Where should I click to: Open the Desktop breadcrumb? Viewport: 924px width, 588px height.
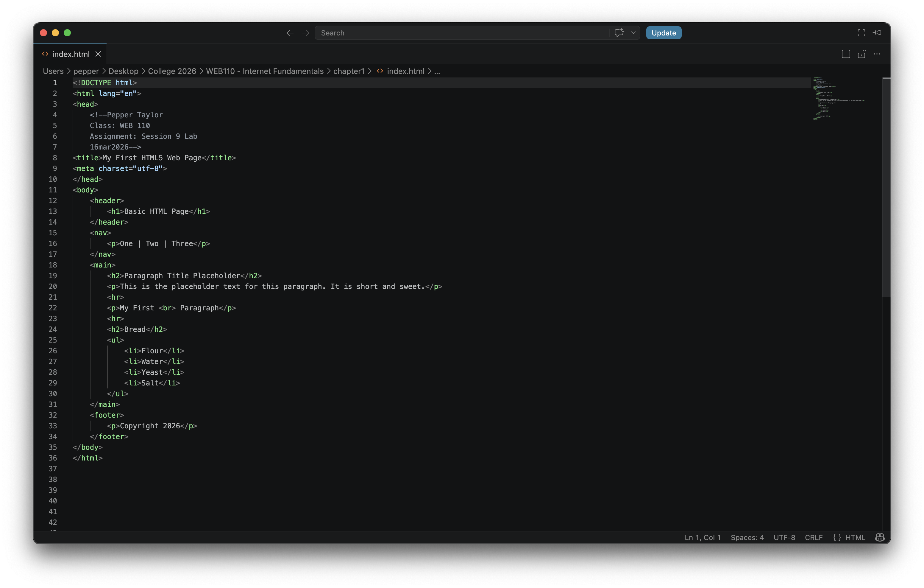pos(123,71)
